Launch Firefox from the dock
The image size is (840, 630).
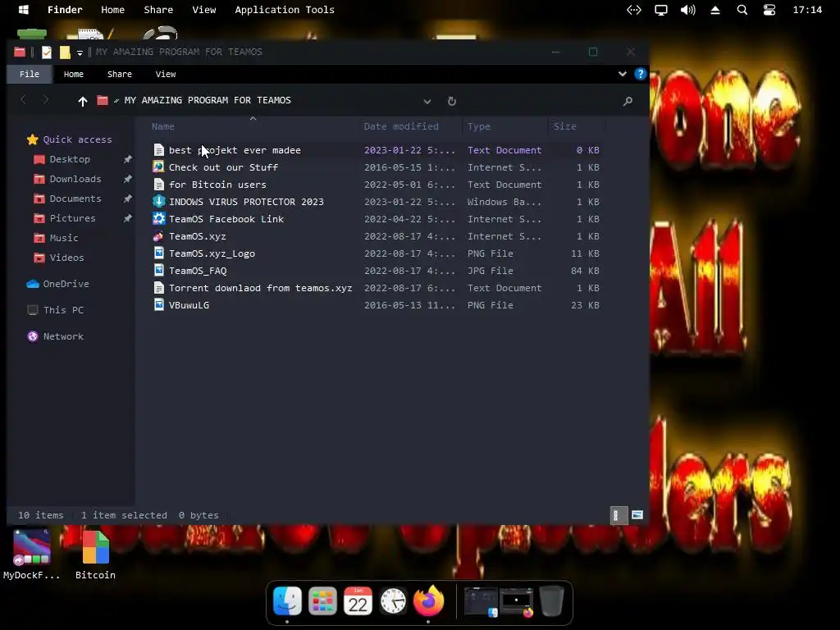click(x=428, y=600)
